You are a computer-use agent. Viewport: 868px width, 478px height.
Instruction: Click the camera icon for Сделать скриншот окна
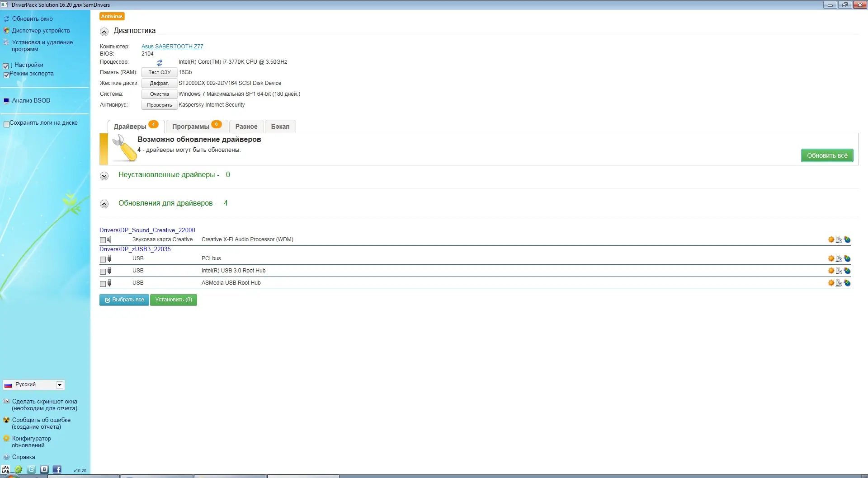[6, 401]
